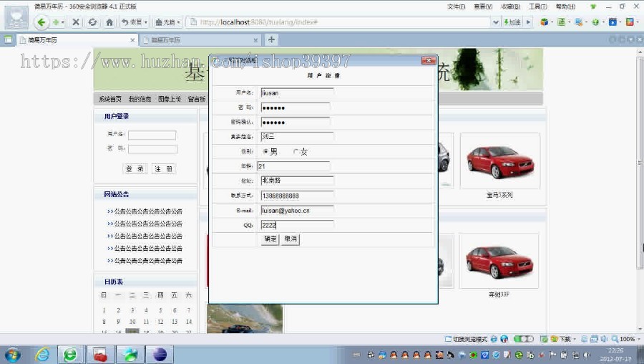The image size is (644, 364).
Task: Click the status bar speaker mute icon
Action: (x=604, y=339)
